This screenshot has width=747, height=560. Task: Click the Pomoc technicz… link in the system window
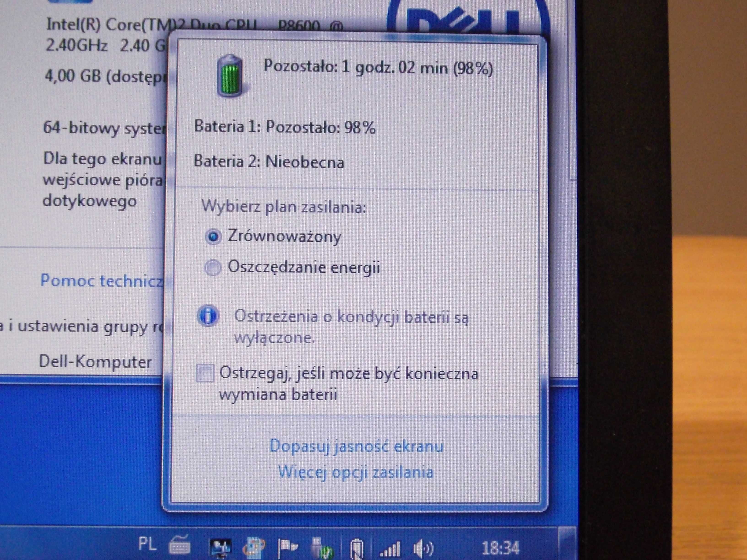pos(102,281)
